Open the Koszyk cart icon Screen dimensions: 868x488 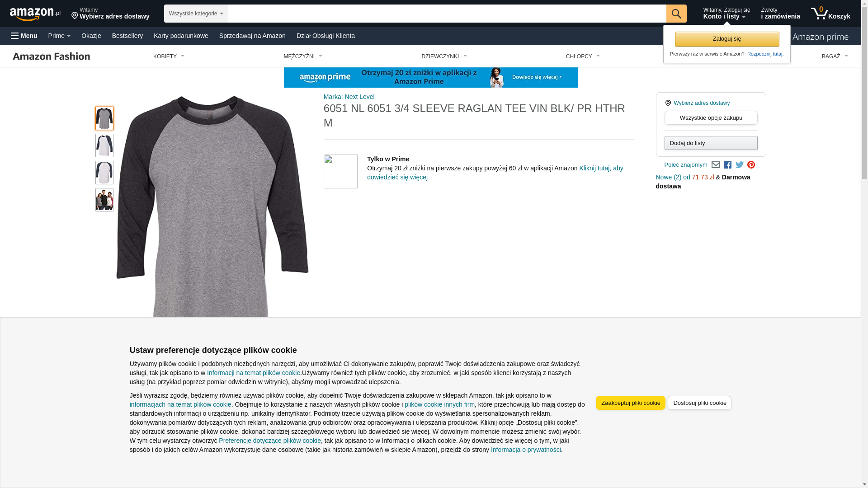coord(830,14)
